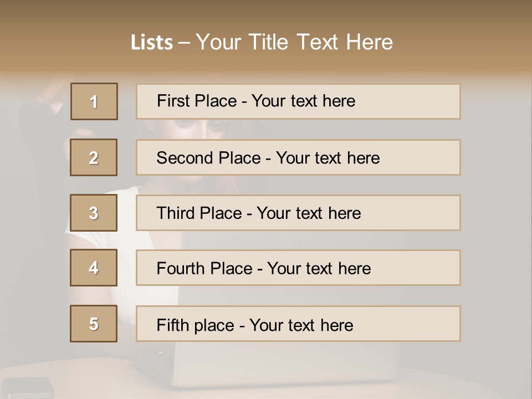This screenshot has width=532, height=399.
Task: Click the number 5 box
Action: 94,324
